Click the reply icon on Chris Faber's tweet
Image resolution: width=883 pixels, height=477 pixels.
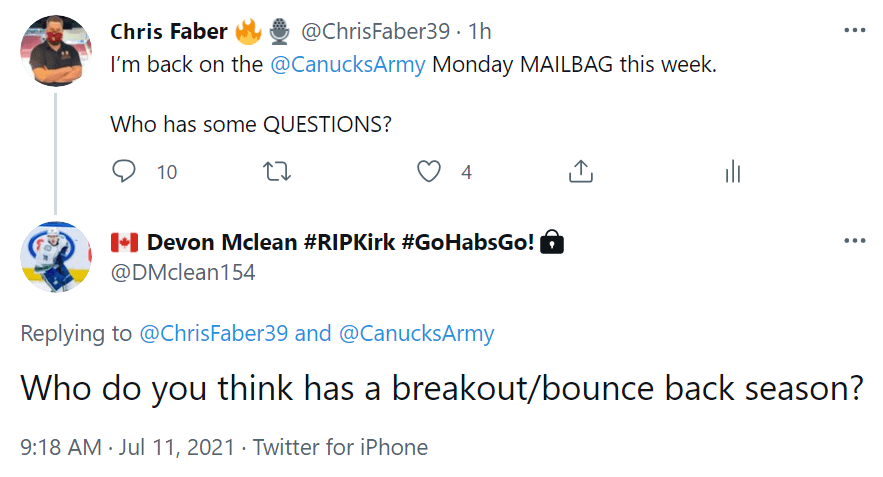[124, 172]
